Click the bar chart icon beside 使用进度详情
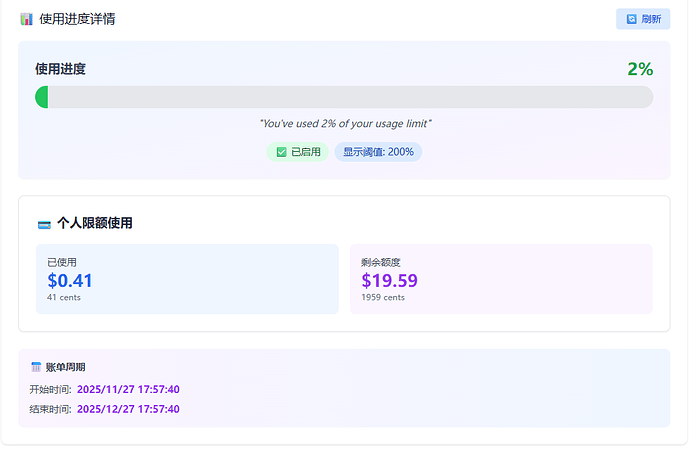This screenshot has width=690, height=449. (x=26, y=19)
